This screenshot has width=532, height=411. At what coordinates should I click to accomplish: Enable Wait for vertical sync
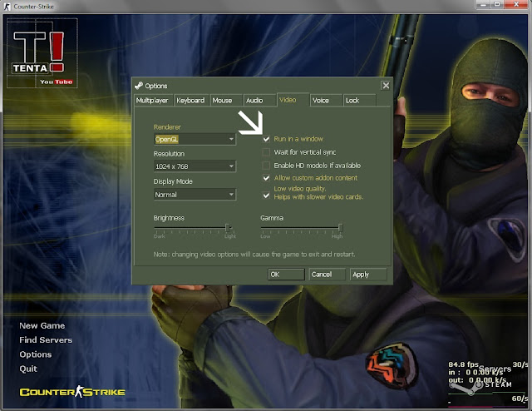(x=266, y=152)
